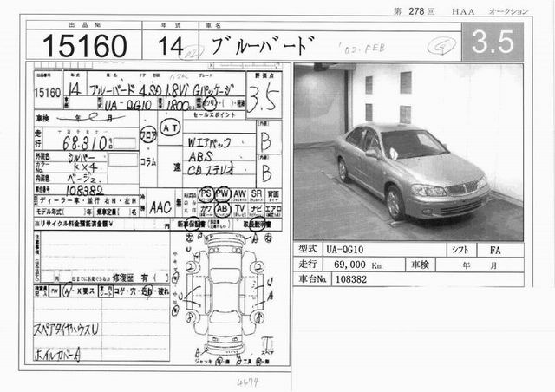This screenshot has width=555, height=392.
Task: Click the printed UA-QG10 beside 型式
Action: (x=345, y=250)
